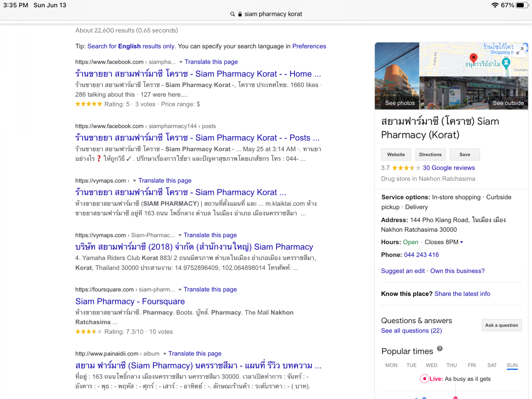Open dropdown arrow beside first facebook.com result
The height and width of the screenshot is (399, 532).
pos(180,62)
